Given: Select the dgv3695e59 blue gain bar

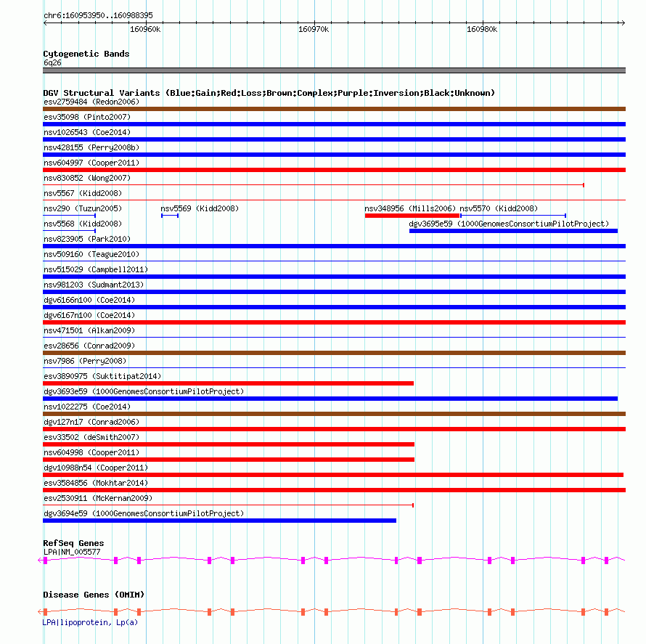Looking at the screenshot, I should [x=513, y=231].
